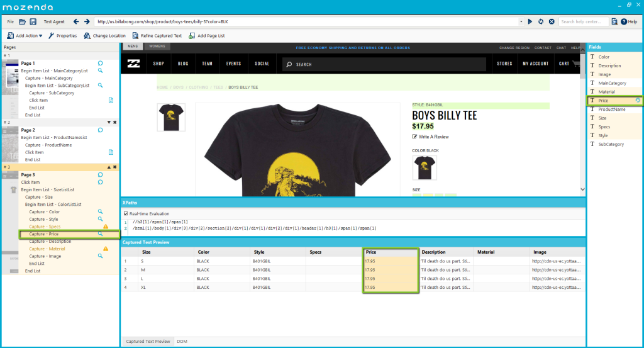The image size is (644, 348).
Task: Click the Search help center input field
Action: tap(583, 21)
